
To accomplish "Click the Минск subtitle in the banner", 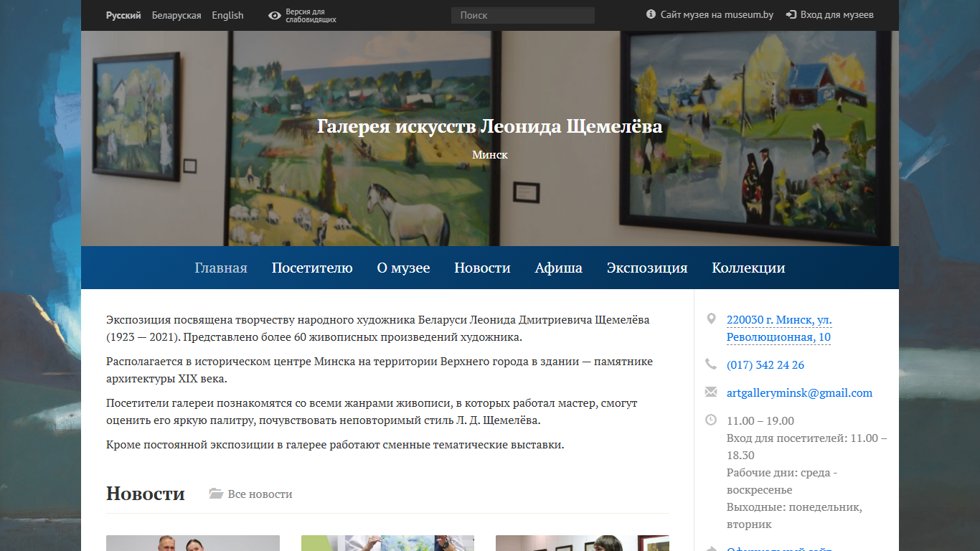I will 490,154.
